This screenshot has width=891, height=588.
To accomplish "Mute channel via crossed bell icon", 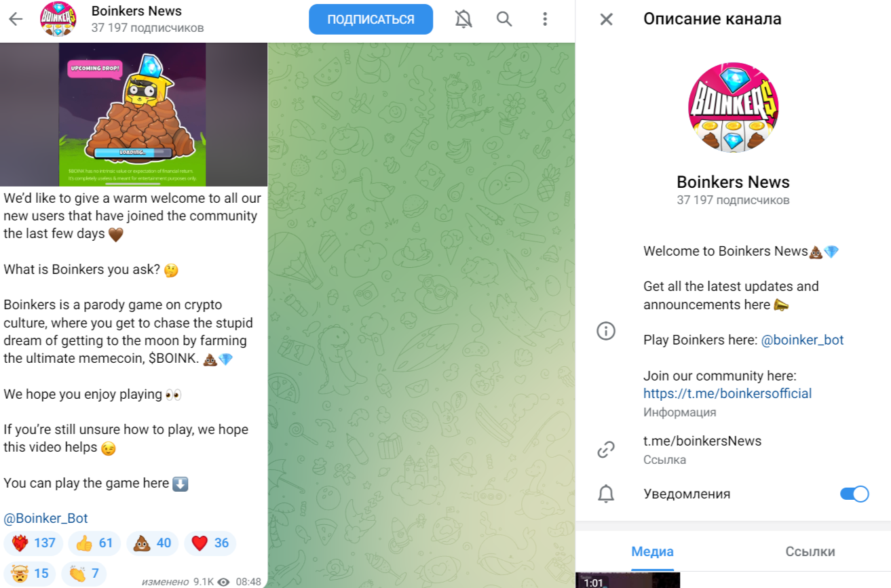I will pos(463,19).
